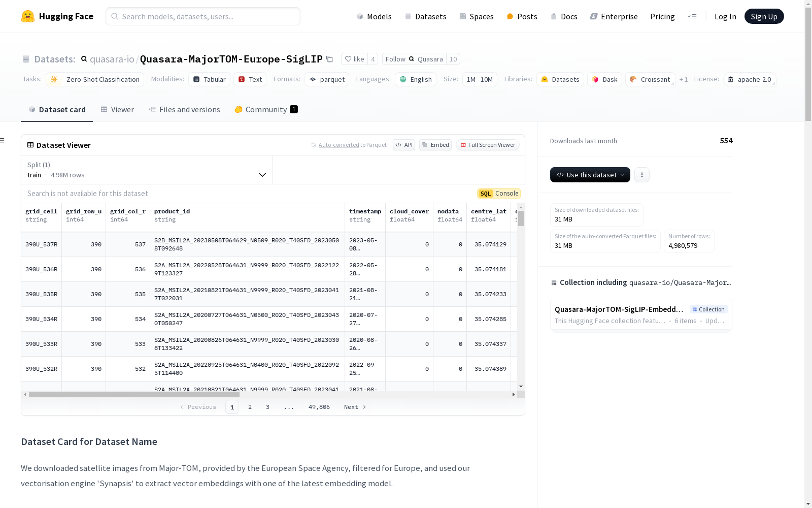Follow the Quasara organization
This screenshot has width=812, height=508.
(414, 59)
